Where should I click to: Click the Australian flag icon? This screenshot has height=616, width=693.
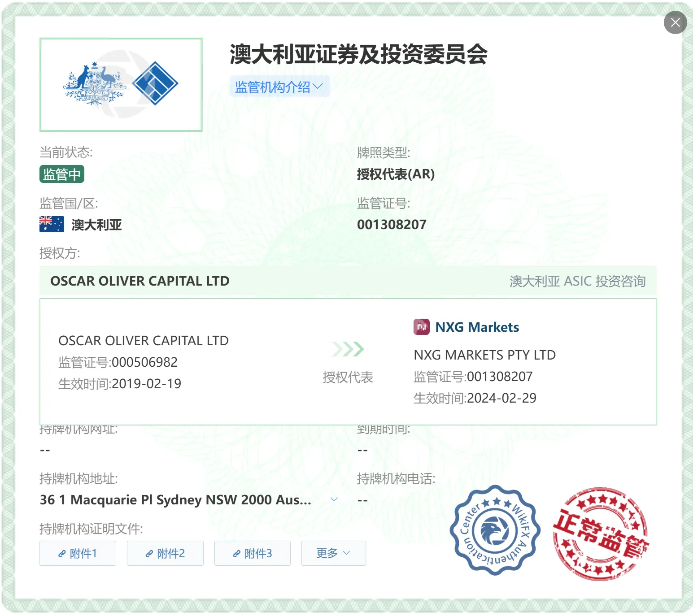(x=52, y=224)
